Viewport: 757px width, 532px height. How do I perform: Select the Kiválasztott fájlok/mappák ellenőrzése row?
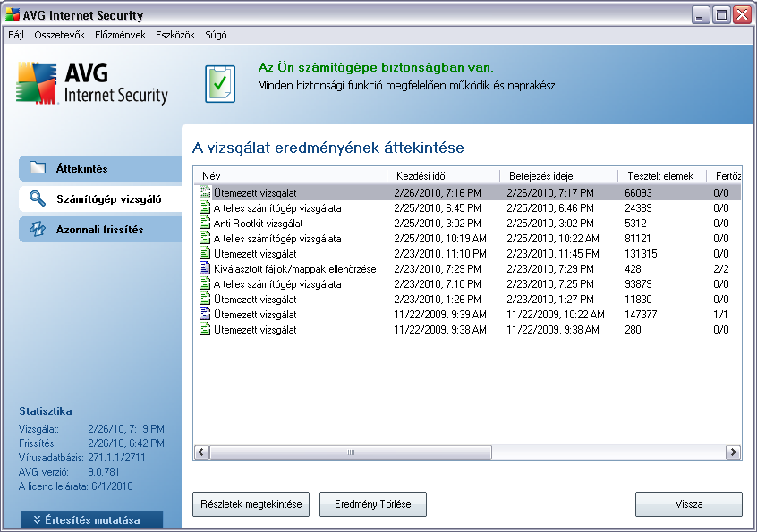468,268
